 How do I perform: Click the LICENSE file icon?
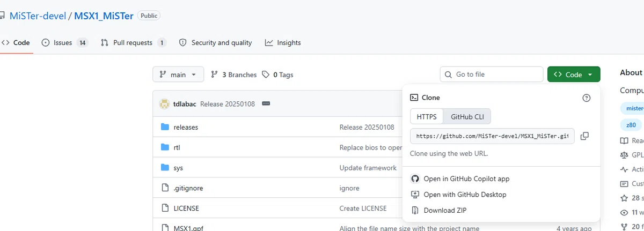(165, 208)
